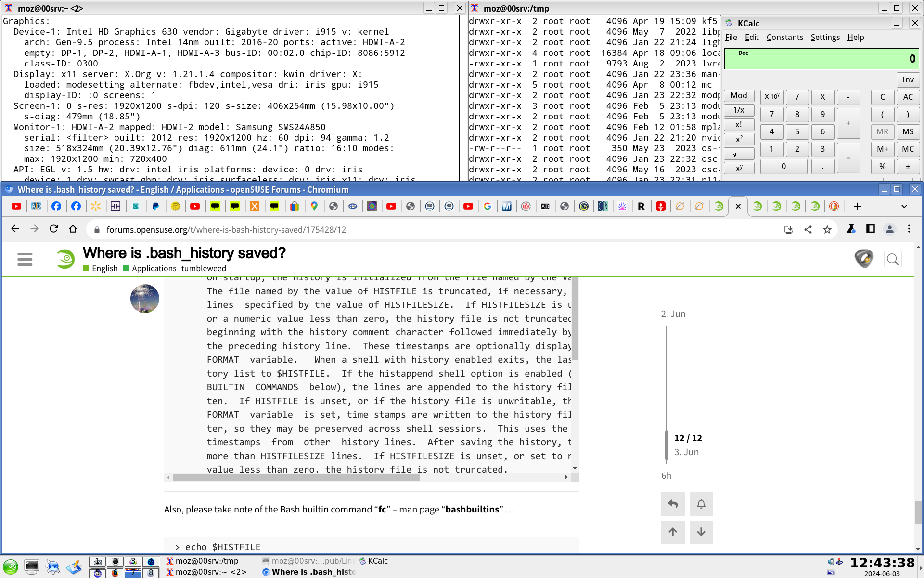Click the x factorial button in KCalc
This screenshot has width=924, height=578.
click(x=739, y=125)
